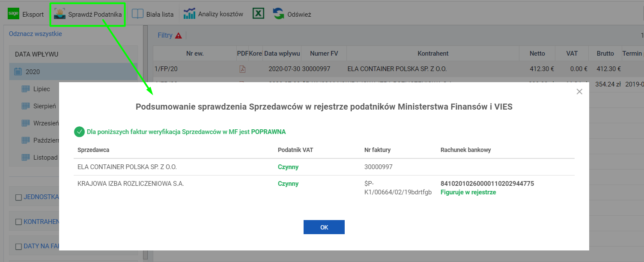Click the red warning icon beside Filtry
This screenshot has height=262, width=644.
(178, 36)
